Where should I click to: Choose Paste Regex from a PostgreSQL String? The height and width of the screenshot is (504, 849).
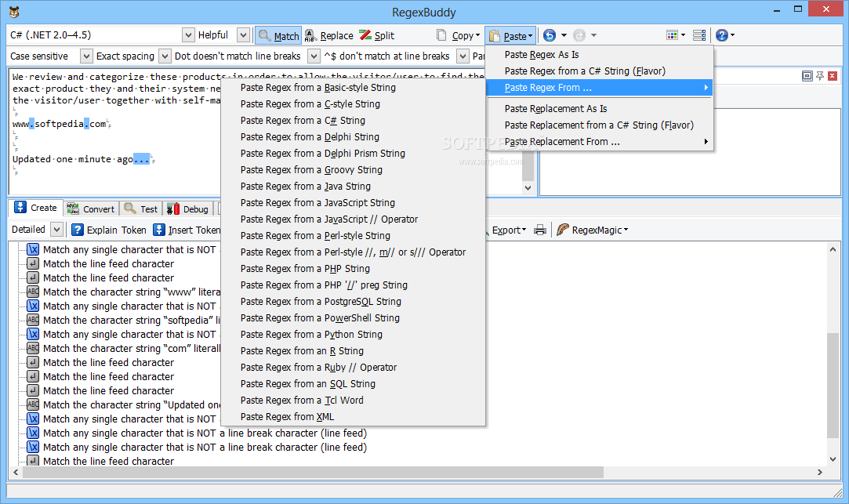point(353,302)
